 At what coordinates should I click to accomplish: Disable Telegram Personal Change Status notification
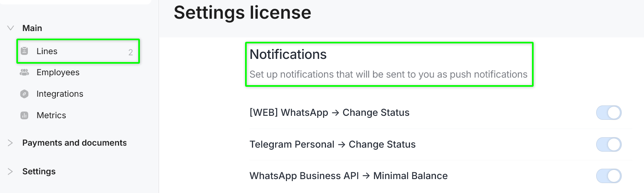pyautogui.click(x=609, y=144)
